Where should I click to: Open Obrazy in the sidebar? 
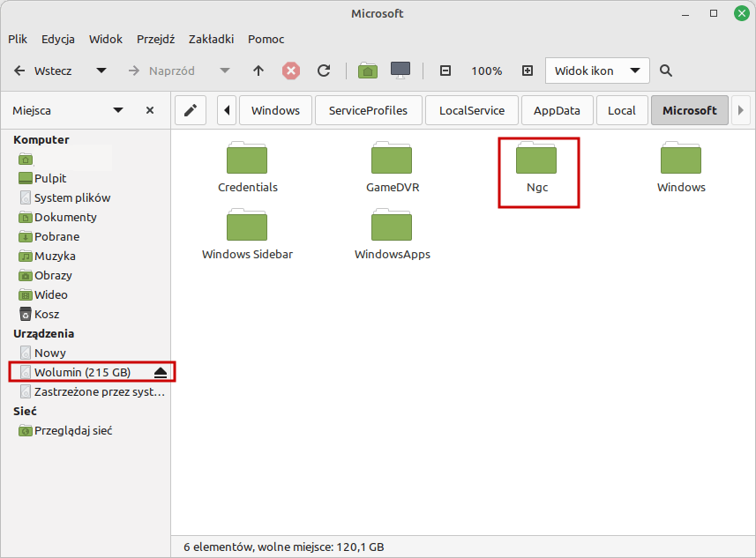[x=45, y=275]
